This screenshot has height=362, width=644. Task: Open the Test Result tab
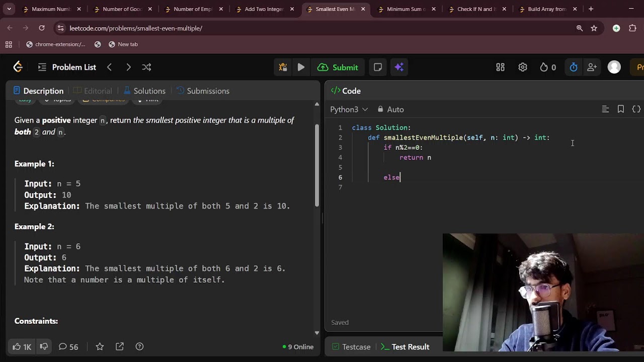pos(405,347)
